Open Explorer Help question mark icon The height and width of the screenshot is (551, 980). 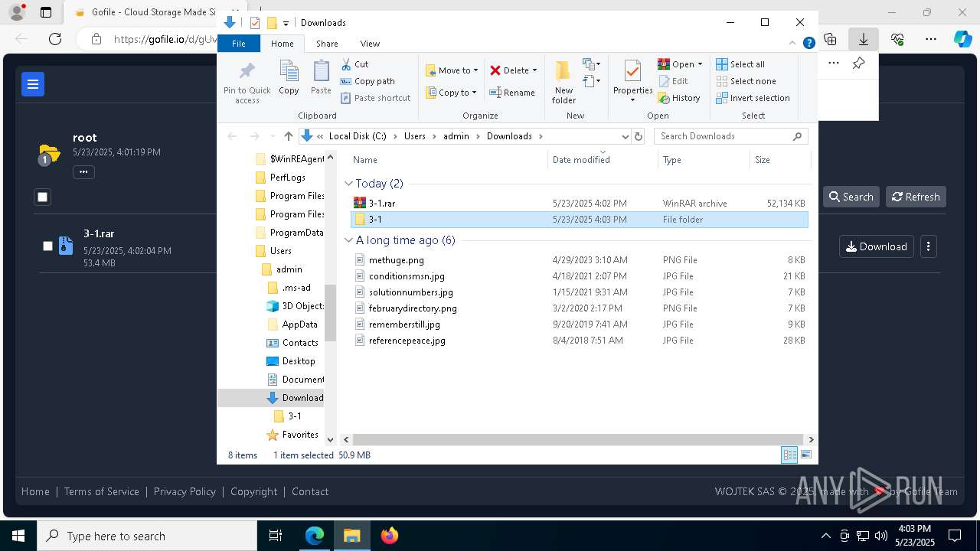coord(808,44)
